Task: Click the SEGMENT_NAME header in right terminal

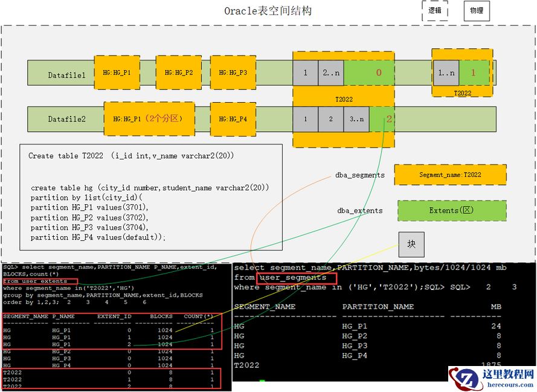Action: 265,306
